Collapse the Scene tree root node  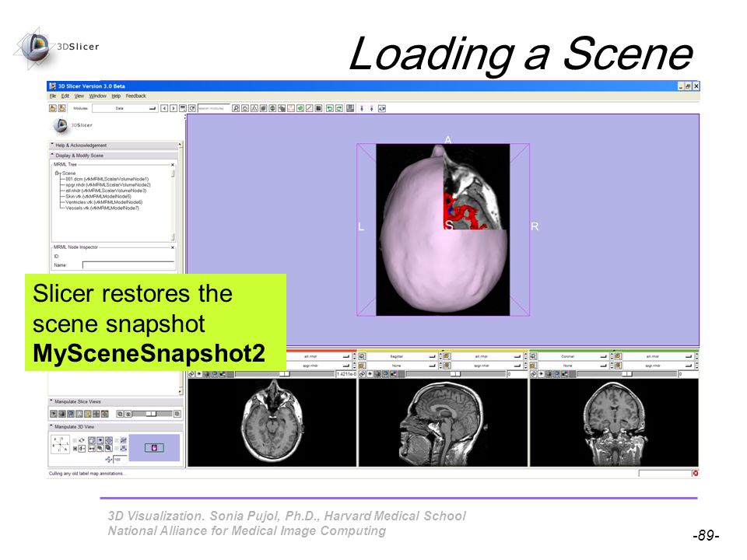[x=57, y=173]
